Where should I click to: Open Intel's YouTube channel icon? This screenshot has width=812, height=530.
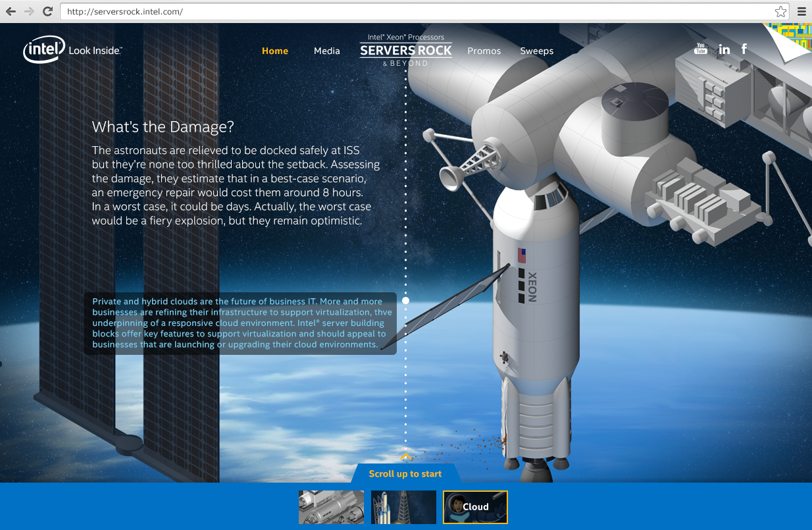click(701, 49)
